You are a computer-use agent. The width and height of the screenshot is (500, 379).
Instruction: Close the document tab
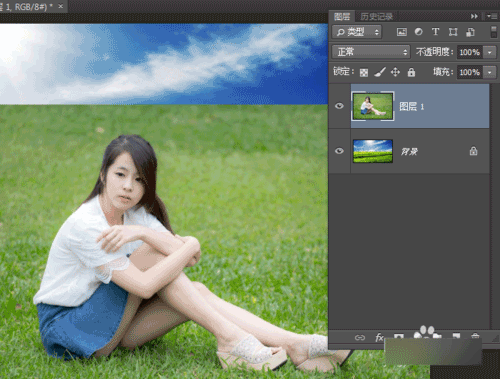pos(61,6)
